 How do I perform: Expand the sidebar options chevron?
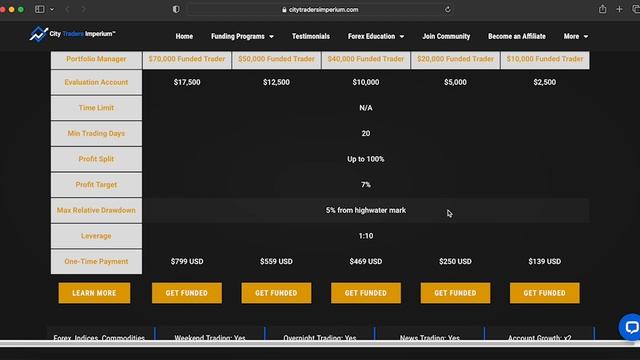52,9
